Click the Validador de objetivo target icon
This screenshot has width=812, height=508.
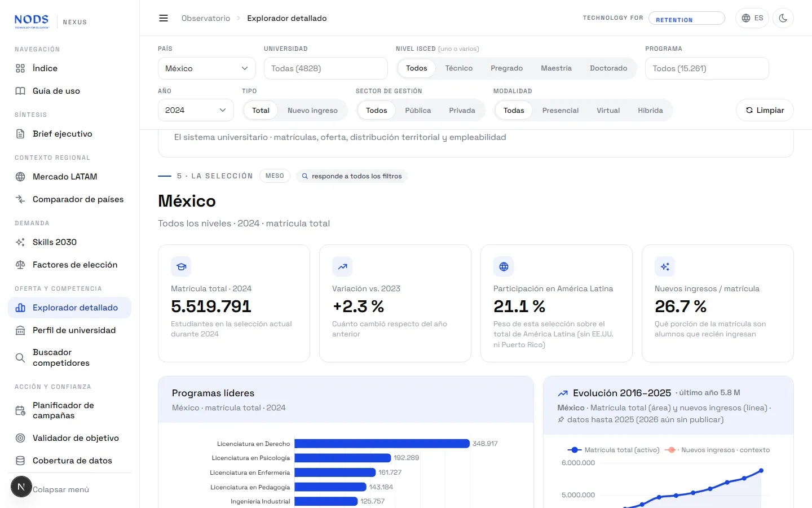[20, 438]
